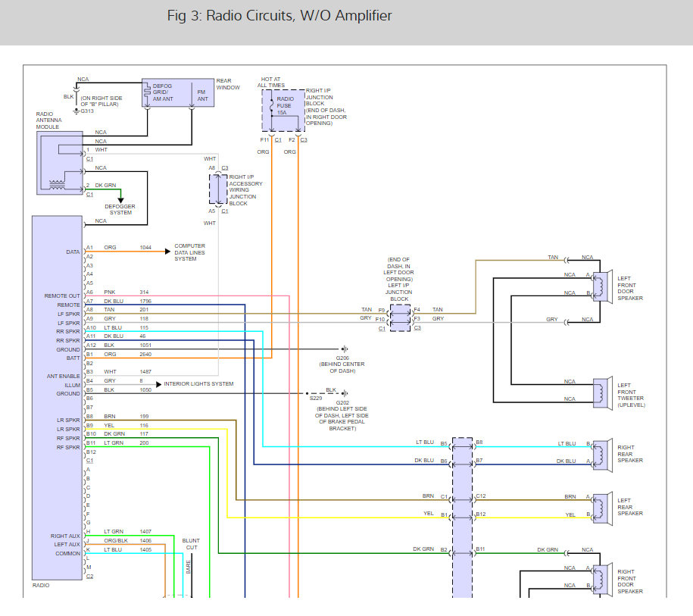Click the 'LEFT AUX' pin label
This screenshot has width=693, height=616.
pos(67,544)
